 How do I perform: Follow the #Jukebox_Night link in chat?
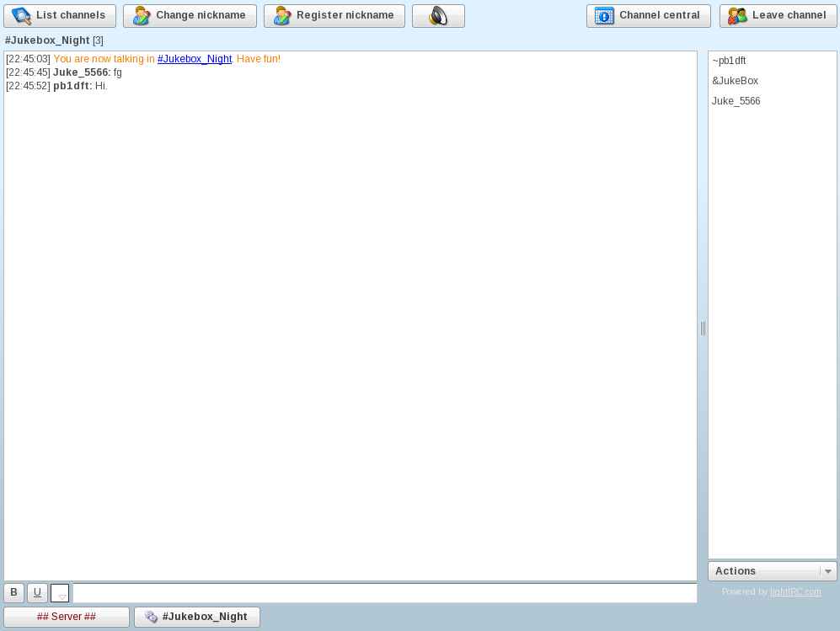coord(195,59)
